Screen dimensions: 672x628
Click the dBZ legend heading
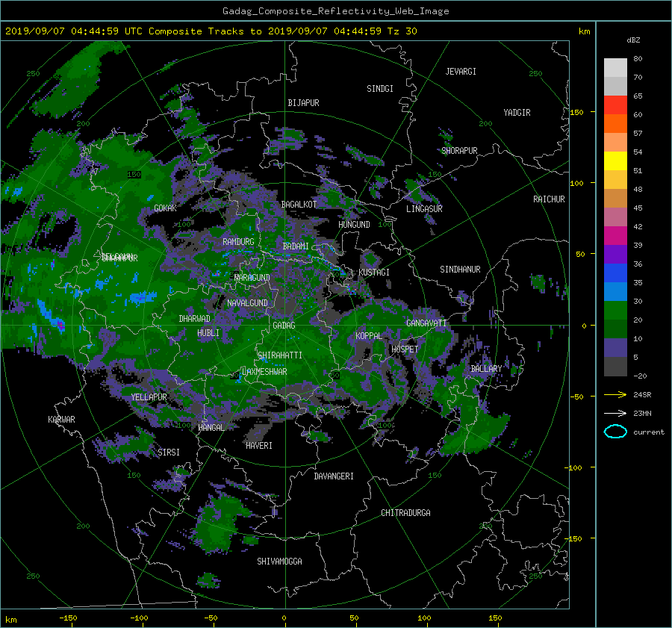click(x=633, y=40)
